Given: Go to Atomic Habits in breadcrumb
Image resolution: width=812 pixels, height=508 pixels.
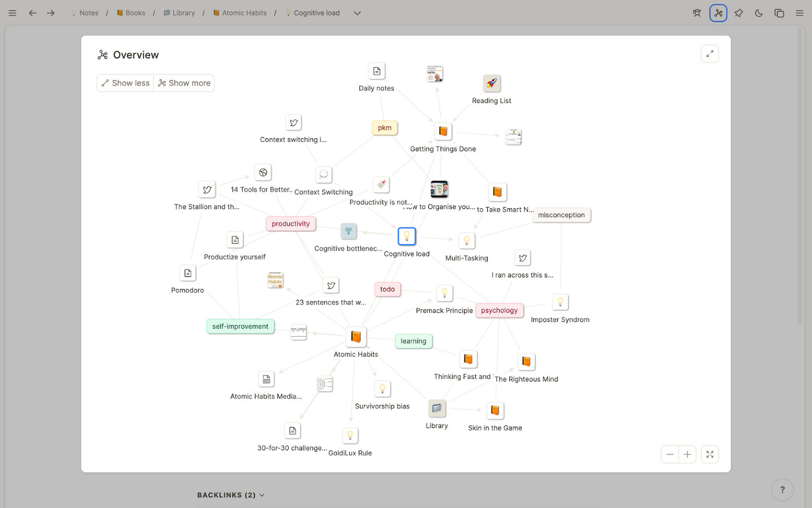Looking at the screenshot, I should (240, 13).
